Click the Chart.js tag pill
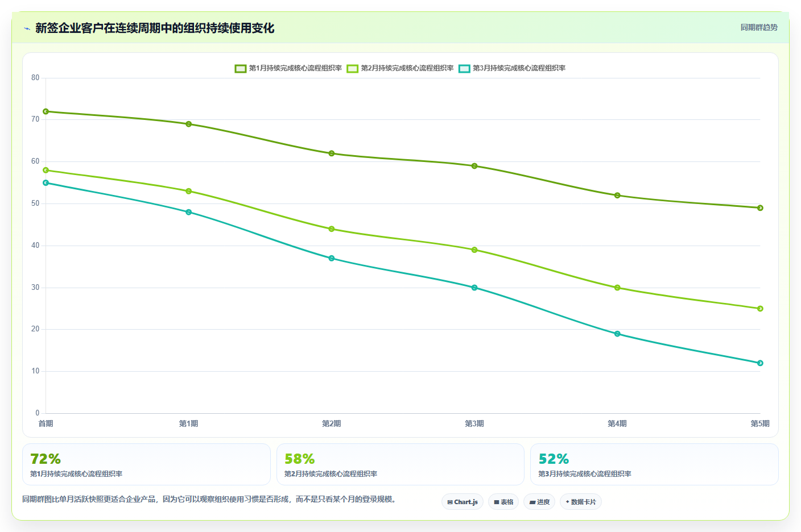 point(463,502)
